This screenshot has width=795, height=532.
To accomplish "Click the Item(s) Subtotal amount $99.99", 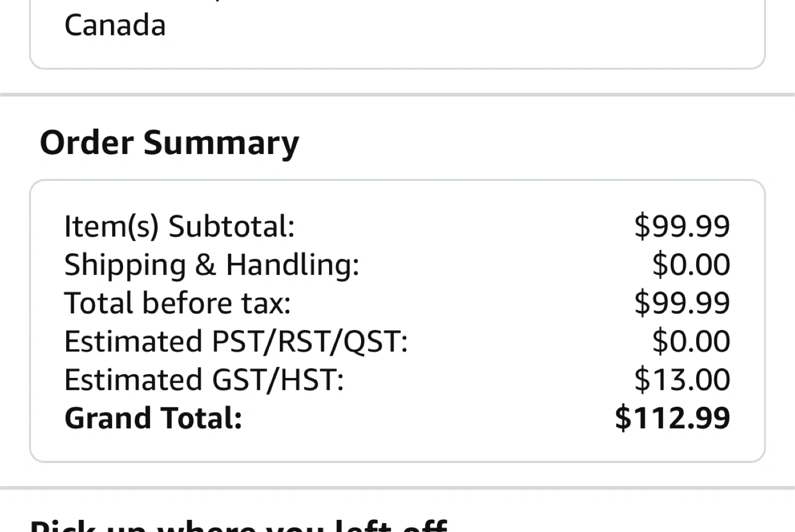I will [682, 226].
